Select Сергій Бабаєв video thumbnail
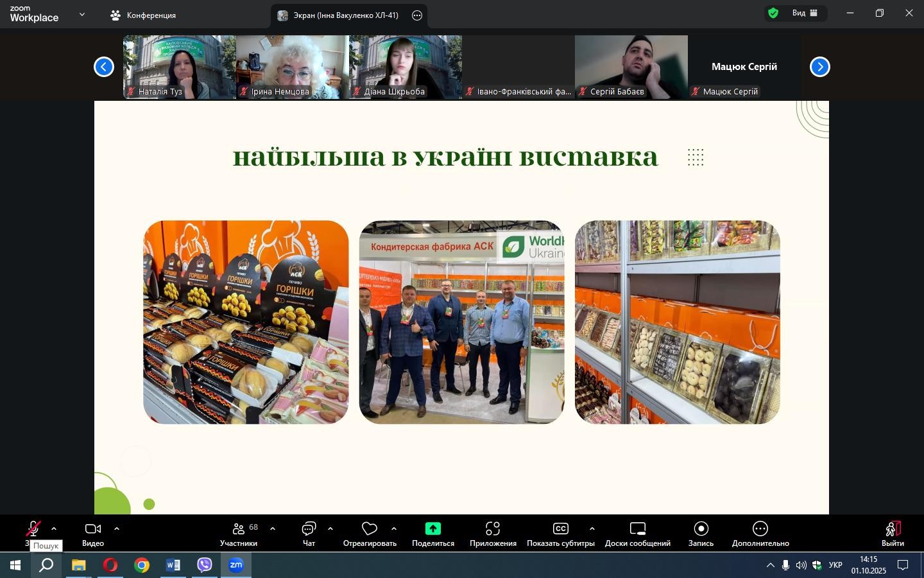This screenshot has width=924, height=578. click(x=631, y=67)
